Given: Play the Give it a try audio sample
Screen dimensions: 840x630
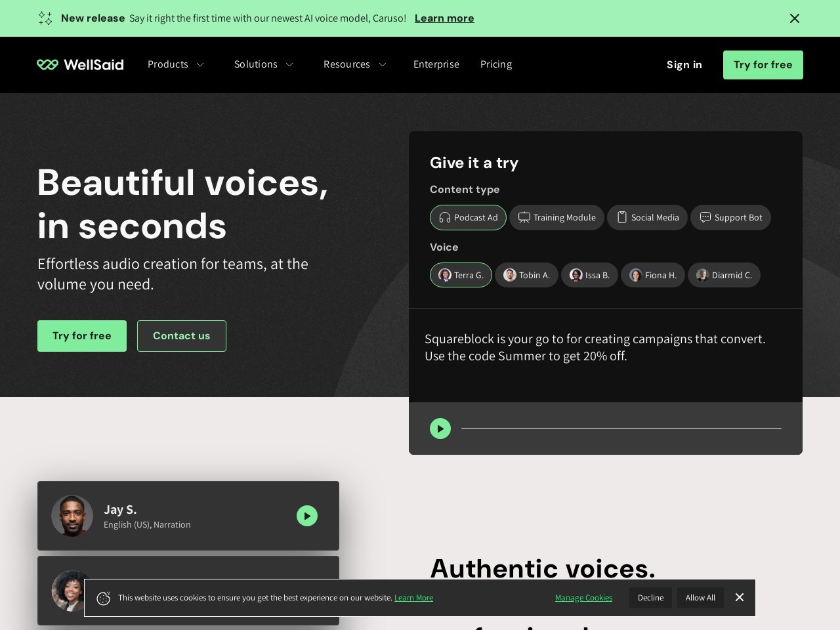Looking at the screenshot, I should pos(440,429).
